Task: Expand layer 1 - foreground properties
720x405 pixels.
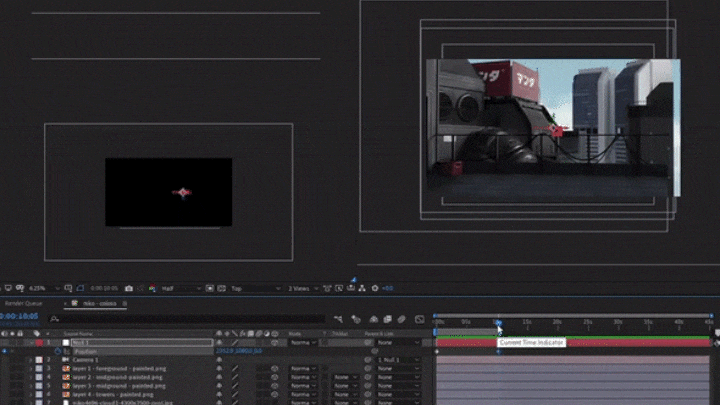Action: click(x=31, y=369)
